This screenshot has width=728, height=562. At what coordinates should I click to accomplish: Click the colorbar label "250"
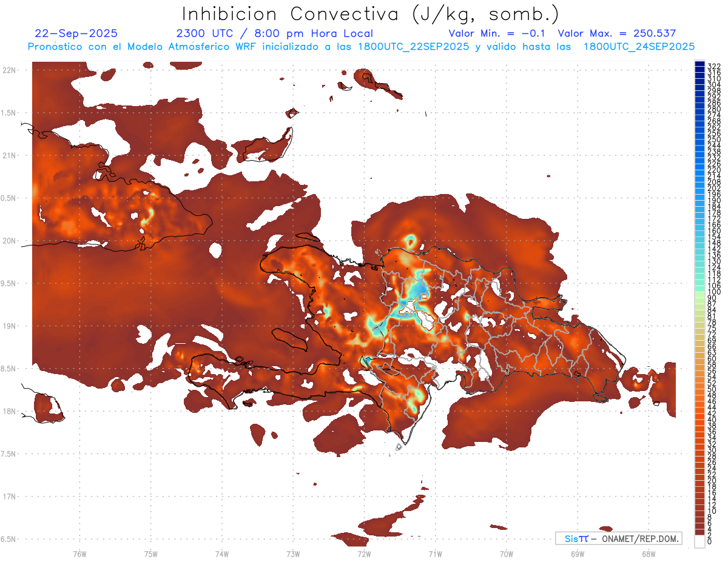pyautogui.click(x=714, y=139)
